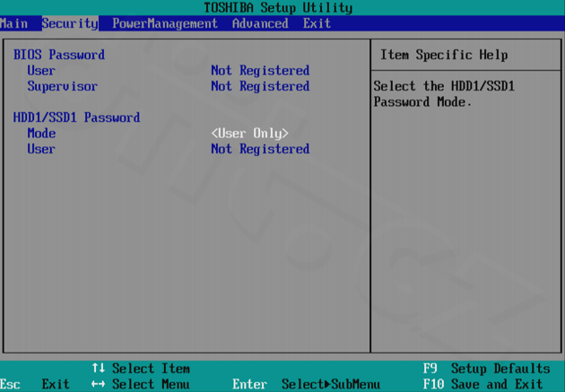The width and height of the screenshot is (565, 392).
Task: Open the Main menu tab
Action: coord(14,24)
